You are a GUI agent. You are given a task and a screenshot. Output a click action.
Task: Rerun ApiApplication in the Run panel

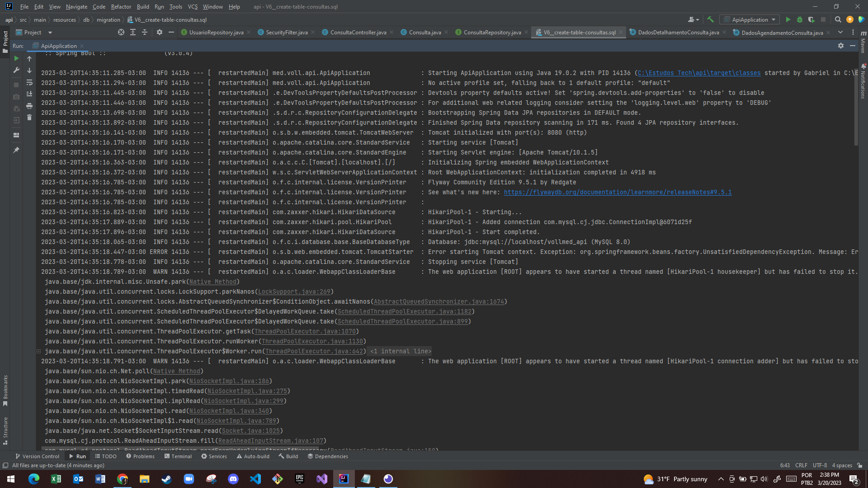16,58
